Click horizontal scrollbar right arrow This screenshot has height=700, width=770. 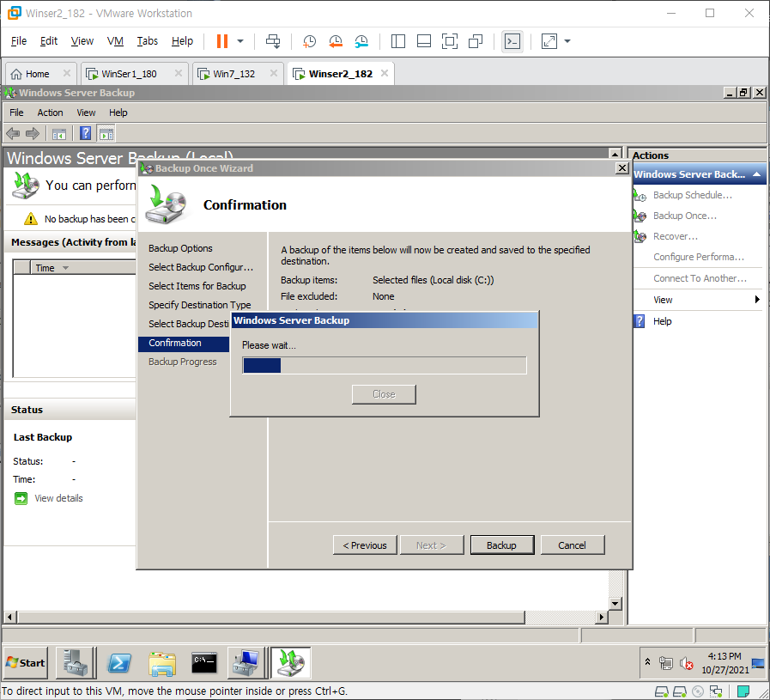tap(602, 617)
